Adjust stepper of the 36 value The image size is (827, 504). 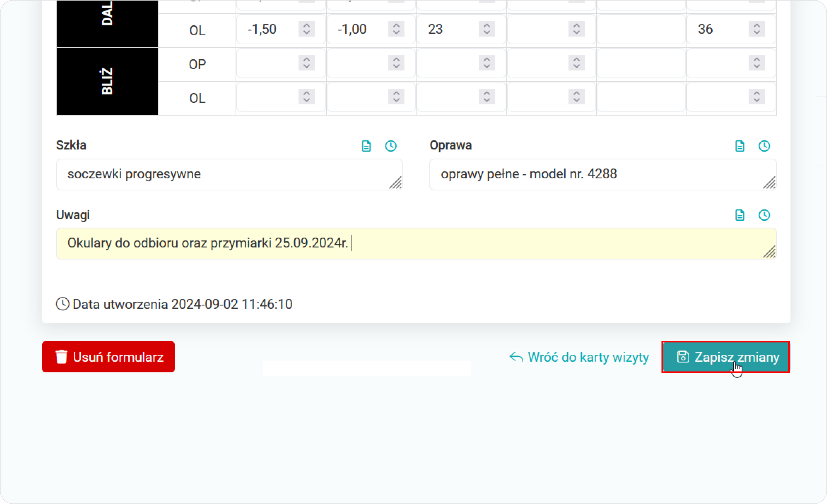(x=756, y=29)
